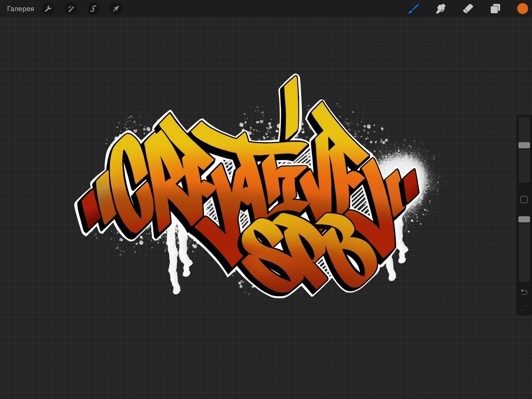Screen dimensions: 532x399
Task: Open the Layers panel
Action: (x=495, y=9)
